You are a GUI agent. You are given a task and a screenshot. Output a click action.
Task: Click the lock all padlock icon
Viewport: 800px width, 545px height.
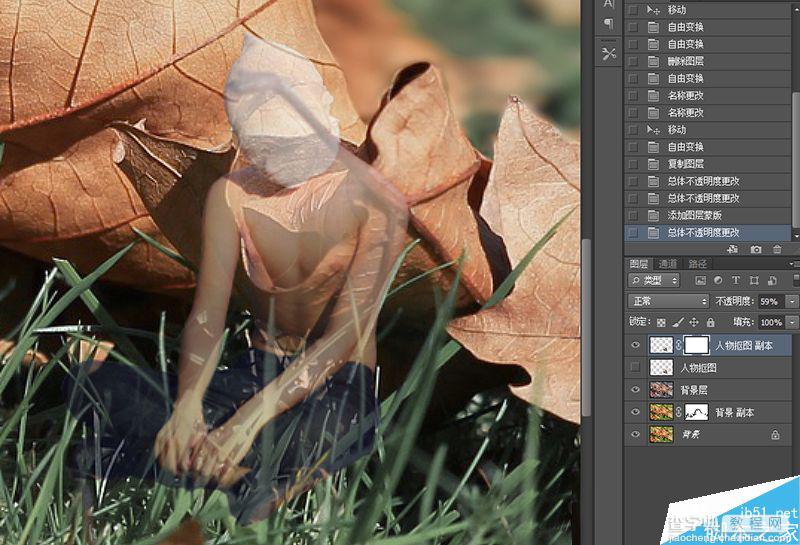710,322
